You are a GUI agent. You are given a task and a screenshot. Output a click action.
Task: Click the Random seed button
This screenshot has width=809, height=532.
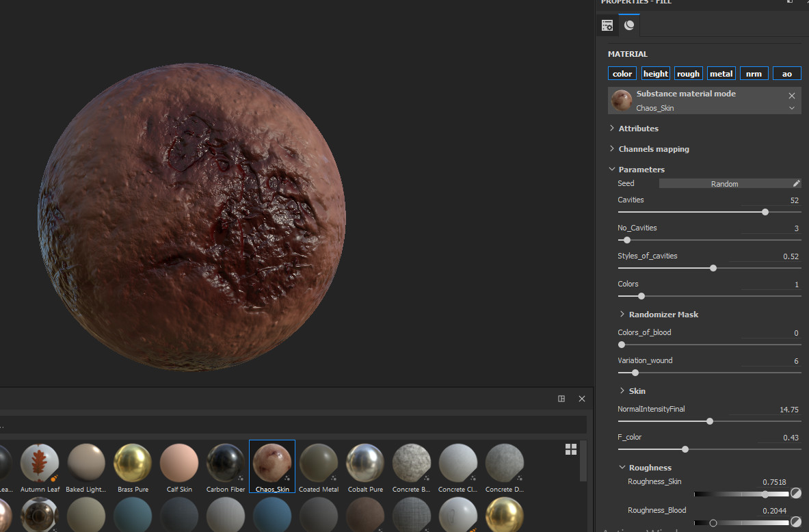724,183
